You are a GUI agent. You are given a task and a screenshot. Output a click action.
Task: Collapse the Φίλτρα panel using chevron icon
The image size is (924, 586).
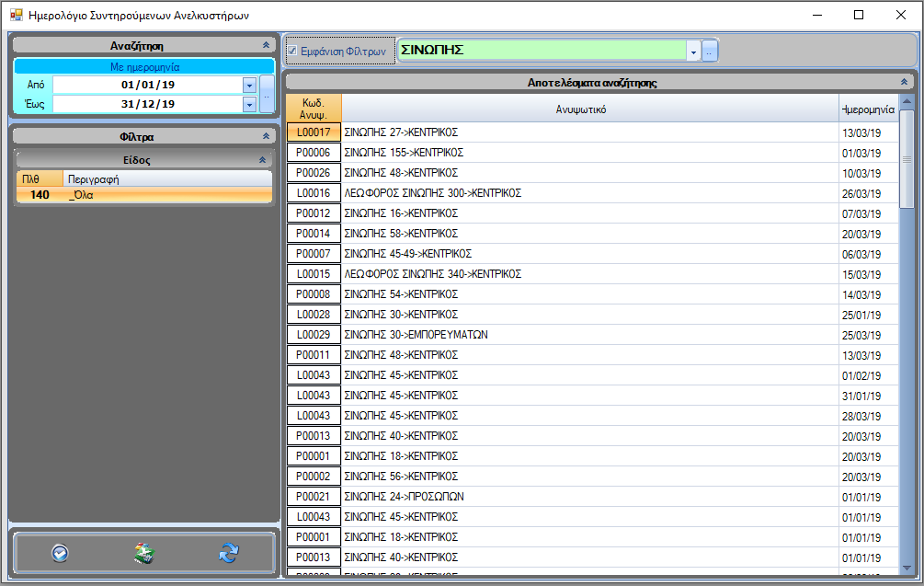point(266,136)
